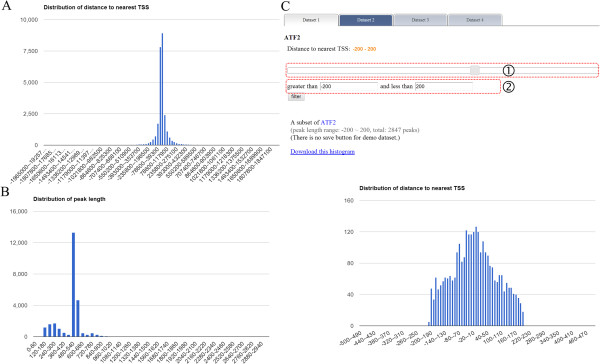600x364 pixels.
Task: Click the 10,000 y-axis label in panel A
Action: click(x=29, y=20)
